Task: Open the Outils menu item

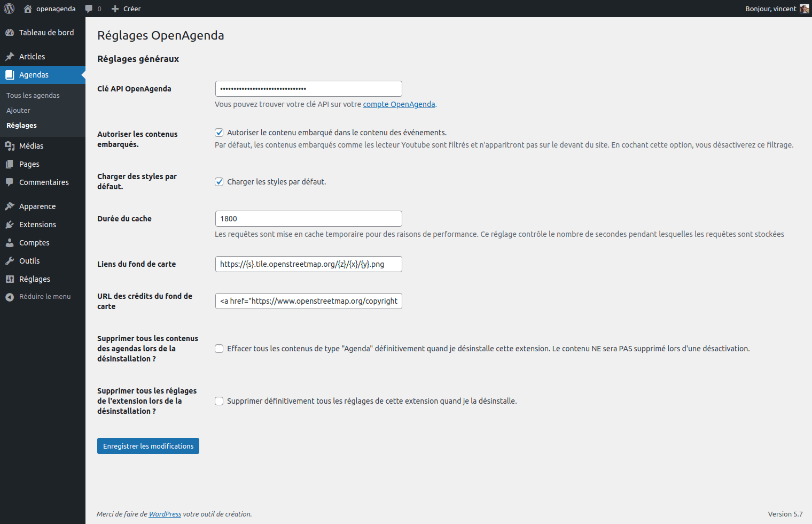Action: [43, 261]
